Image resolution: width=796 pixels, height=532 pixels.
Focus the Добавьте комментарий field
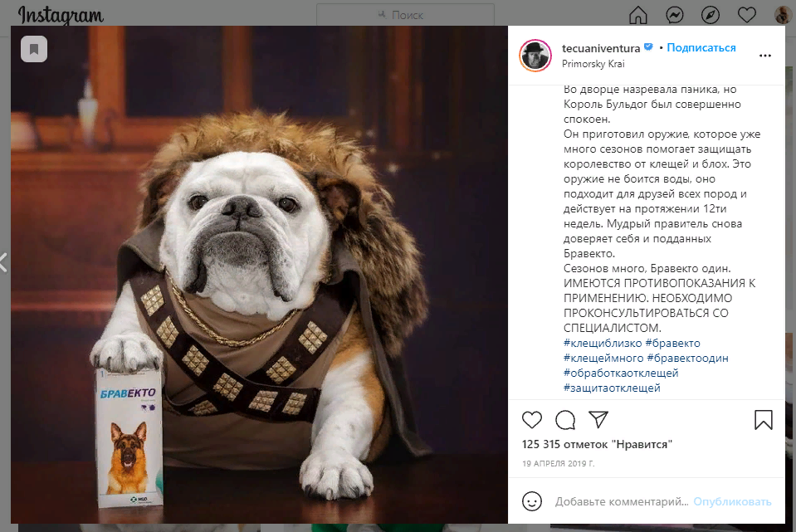[622, 501]
